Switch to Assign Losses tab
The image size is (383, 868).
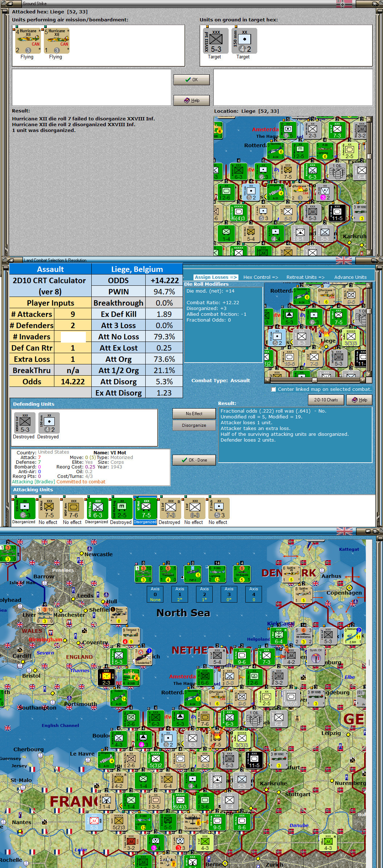pos(216,277)
